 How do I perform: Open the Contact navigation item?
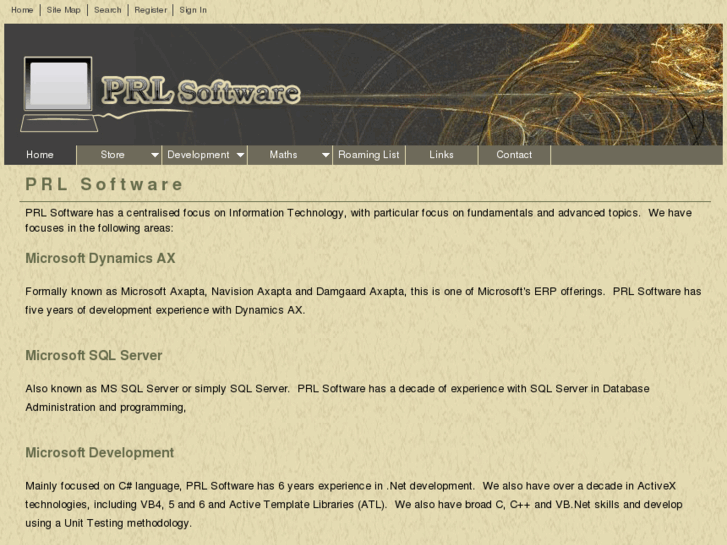[514, 155]
